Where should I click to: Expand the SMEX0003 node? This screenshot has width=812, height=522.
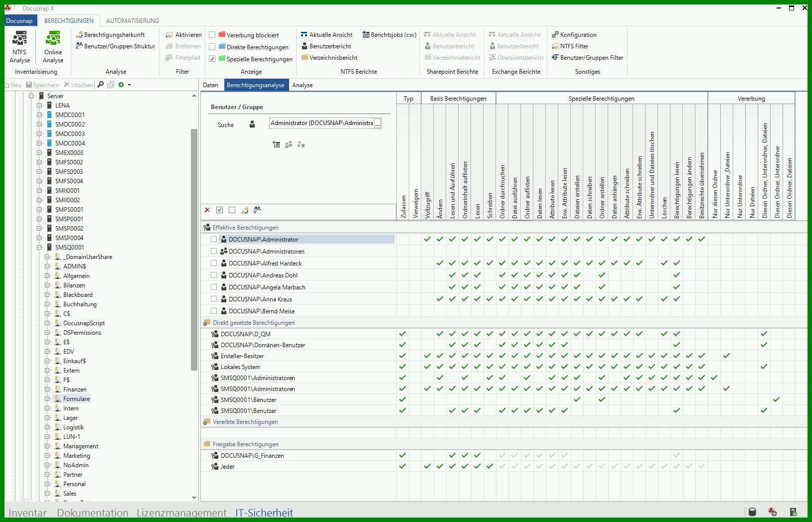pos(39,152)
